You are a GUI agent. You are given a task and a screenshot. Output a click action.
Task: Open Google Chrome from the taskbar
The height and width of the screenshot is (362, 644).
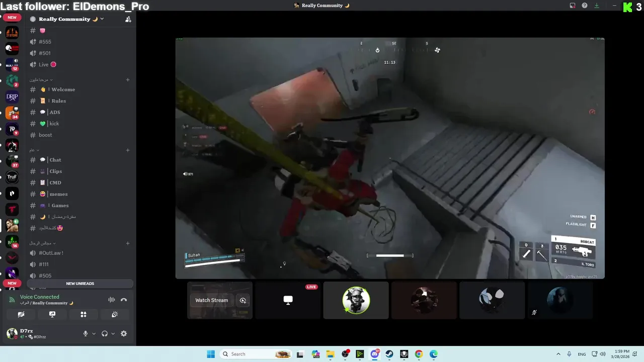pos(419,354)
